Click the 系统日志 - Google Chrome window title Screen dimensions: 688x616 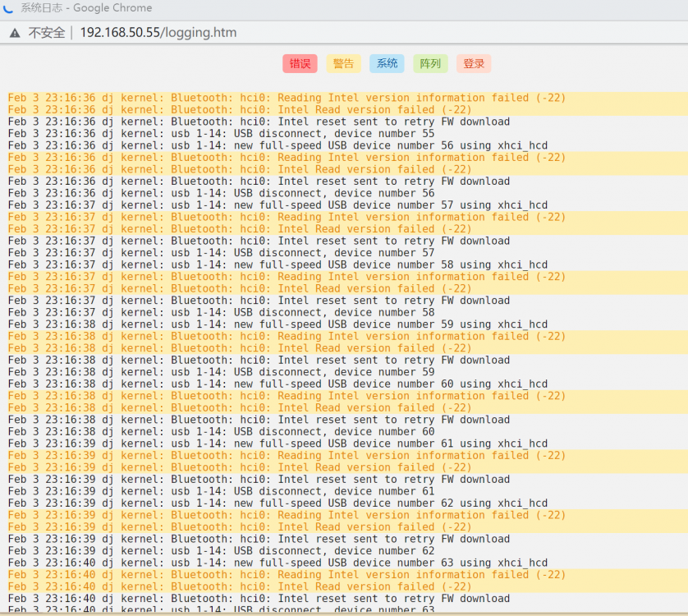[86, 8]
